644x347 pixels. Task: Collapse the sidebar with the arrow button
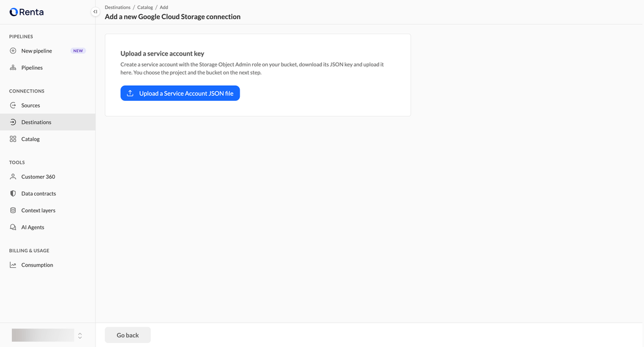[95, 12]
